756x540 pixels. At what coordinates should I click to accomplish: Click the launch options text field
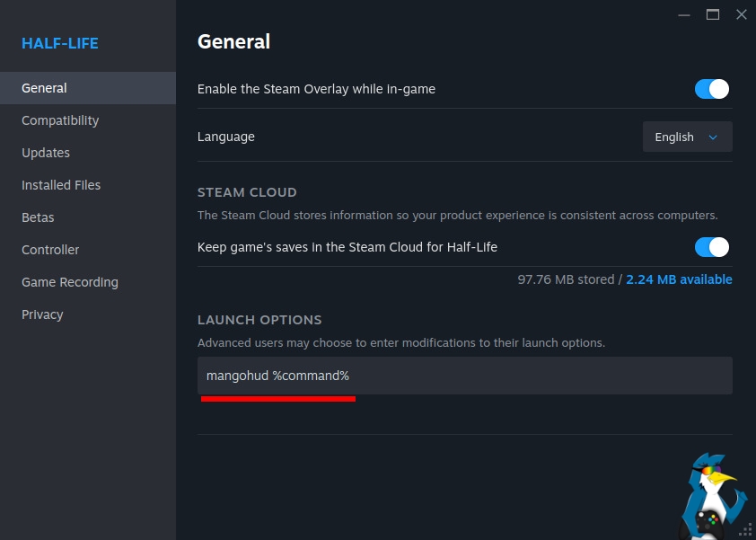[464, 376]
